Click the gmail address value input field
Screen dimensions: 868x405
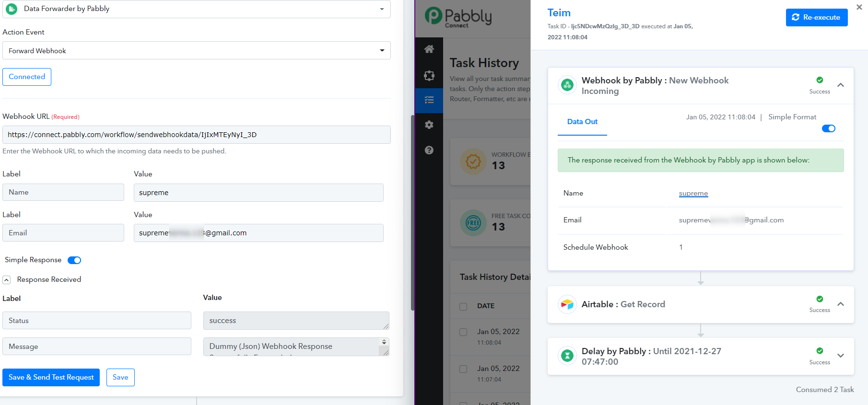[258, 233]
